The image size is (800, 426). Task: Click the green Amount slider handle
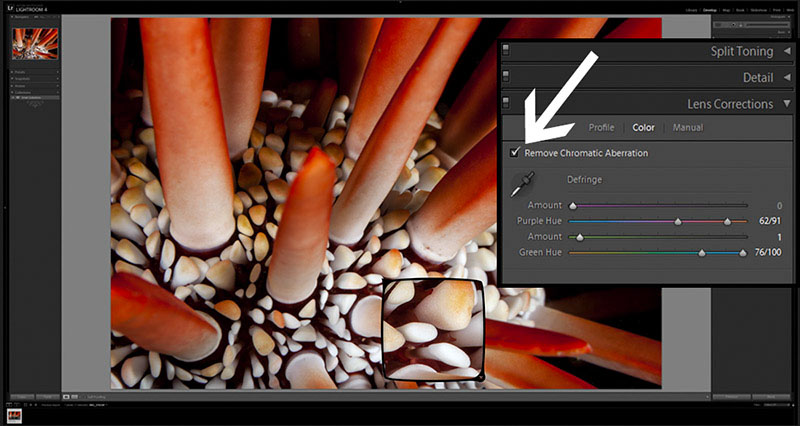pyautogui.click(x=579, y=237)
